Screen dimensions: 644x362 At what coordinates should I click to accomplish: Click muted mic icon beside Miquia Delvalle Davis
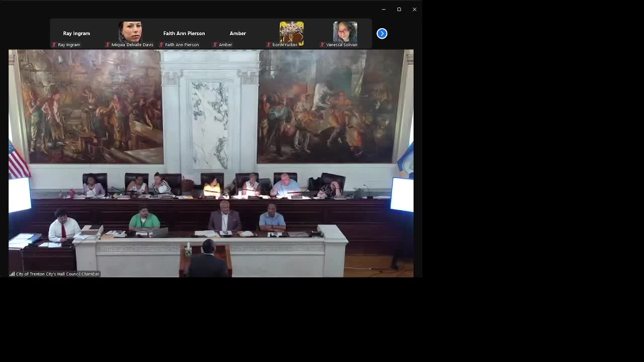pyautogui.click(x=108, y=45)
